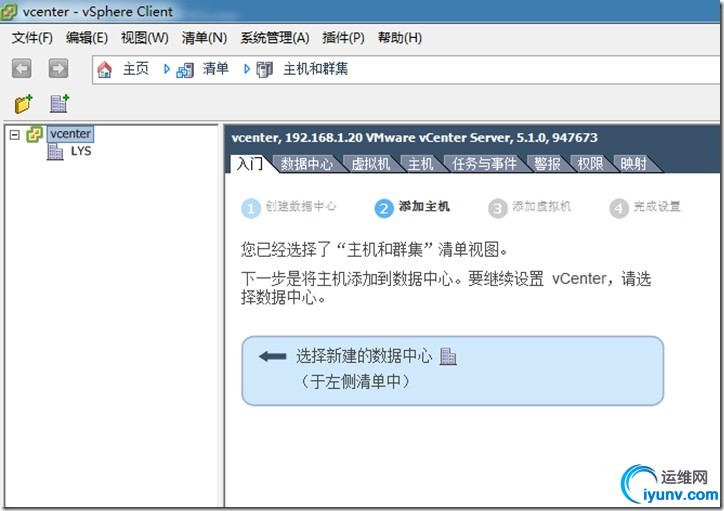Click the 主机和群集 icon in breadcrumb

[x=265, y=70]
